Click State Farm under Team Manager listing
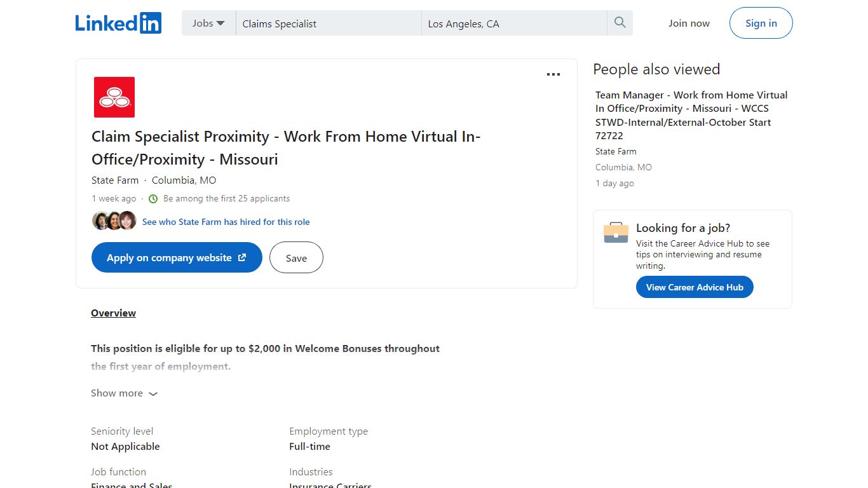This screenshot has height=488, width=868. point(616,152)
